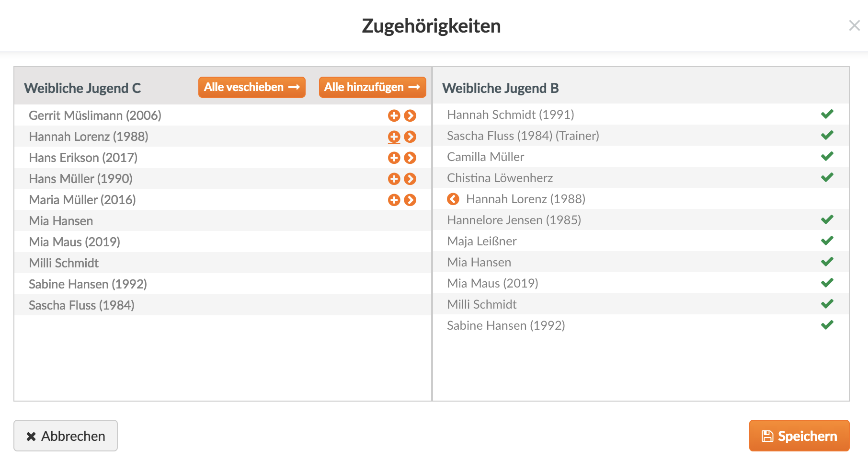Toggle checkmark for Sabine Hansen in Jugend B
Viewport: 868px width, 461px height.
pyautogui.click(x=827, y=325)
